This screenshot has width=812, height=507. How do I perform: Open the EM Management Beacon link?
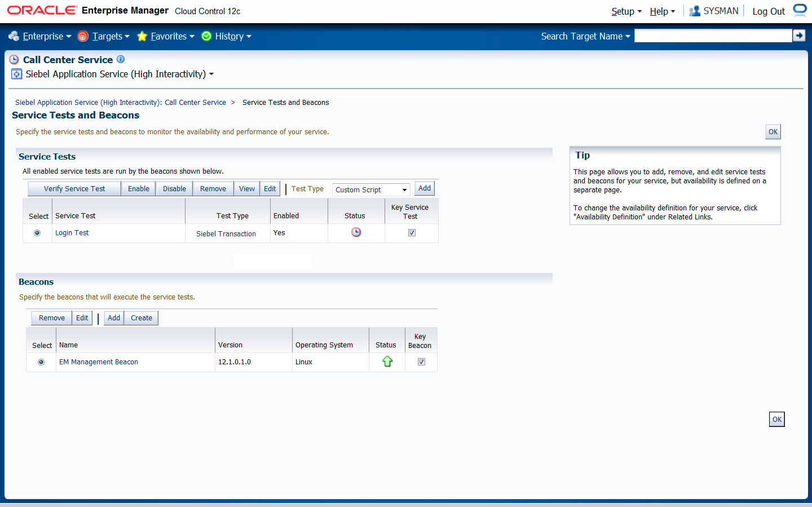point(99,362)
